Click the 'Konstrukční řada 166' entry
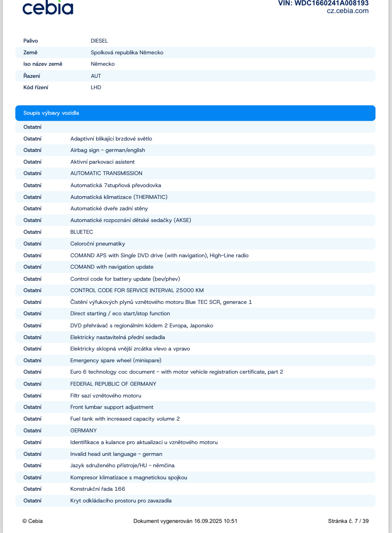Viewport: 392px width, 533px height. [x=97, y=489]
